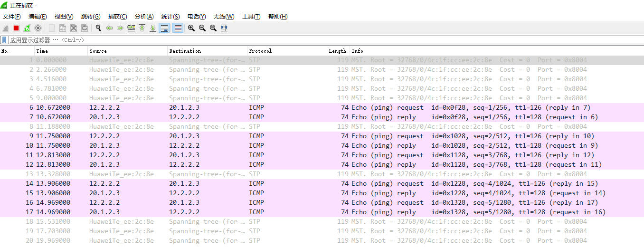Click the resize columns to fit icon
This screenshot has width=644, height=247.
224,28
